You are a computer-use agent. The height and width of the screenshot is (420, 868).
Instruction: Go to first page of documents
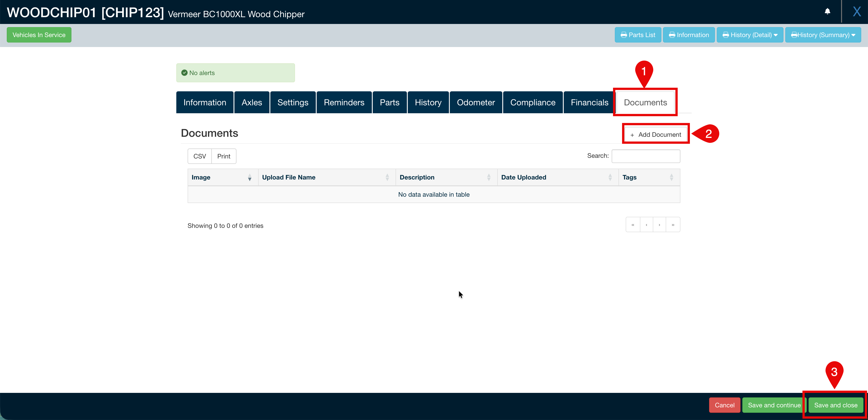(x=633, y=224)
